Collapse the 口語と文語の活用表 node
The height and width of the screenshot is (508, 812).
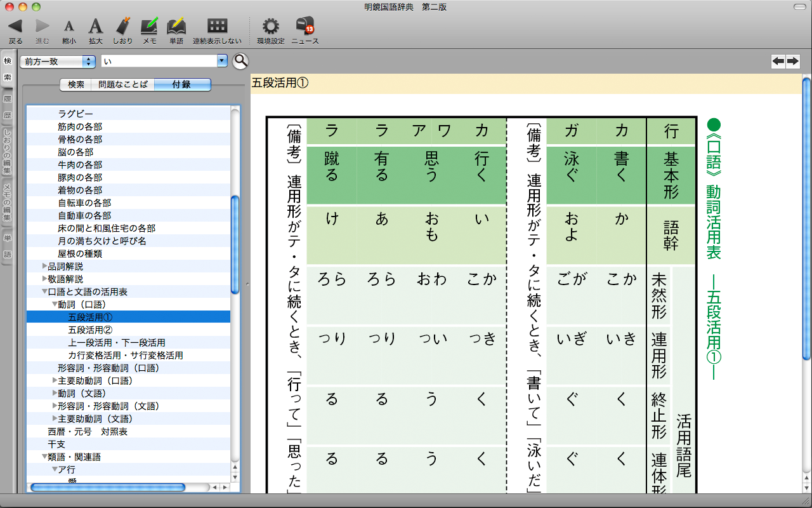45,291
